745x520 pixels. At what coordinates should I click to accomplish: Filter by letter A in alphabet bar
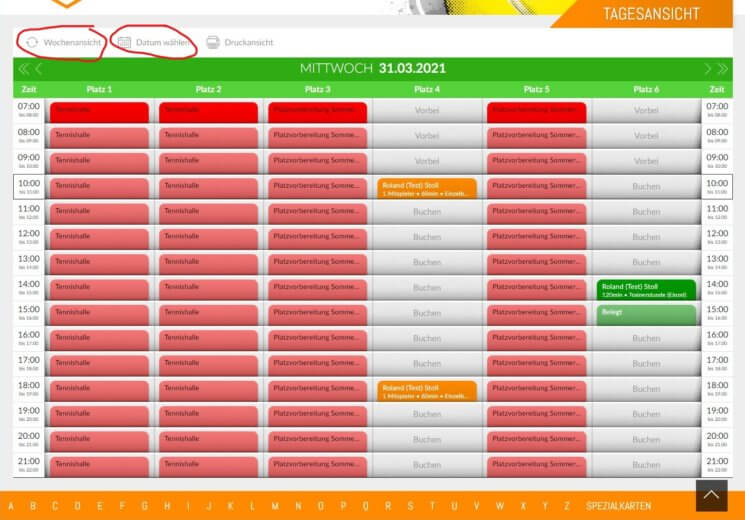(x=11, y=506)
